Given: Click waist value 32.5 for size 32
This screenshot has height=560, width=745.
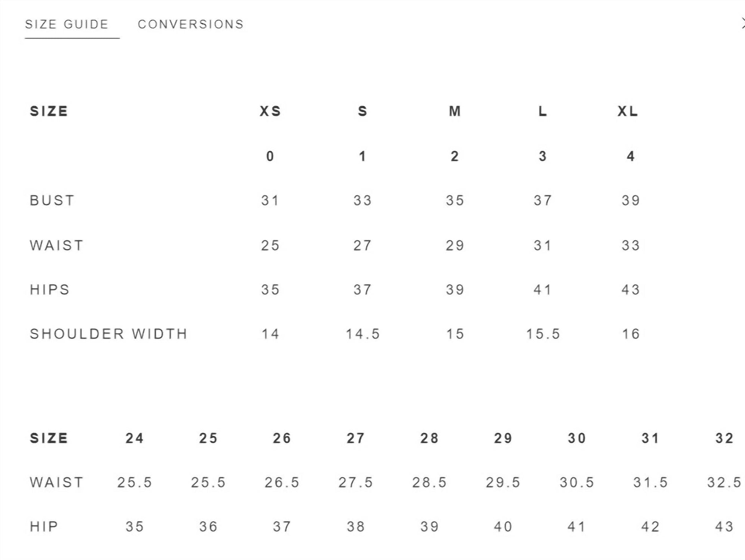Looking at the screenshot, I should tap(724, 483).
